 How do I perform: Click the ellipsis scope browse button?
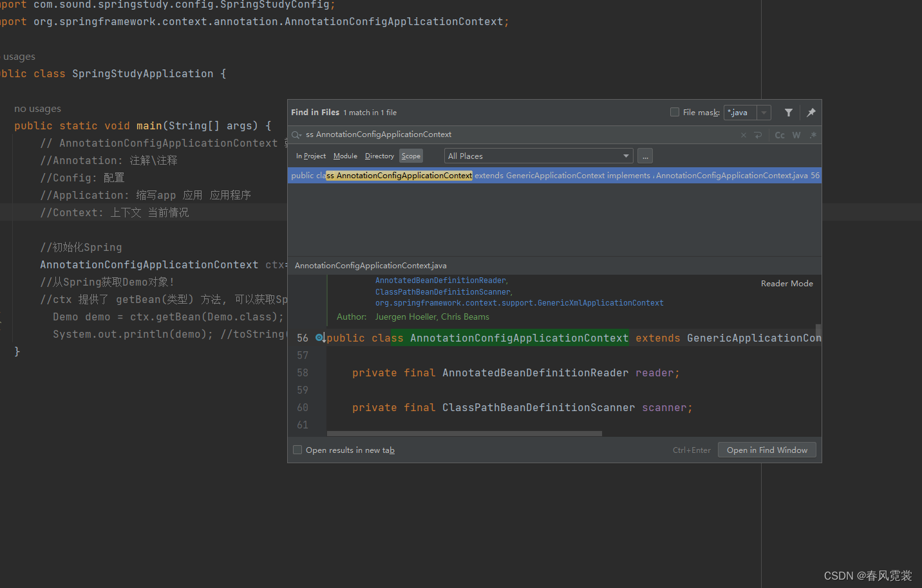coord(645,156)
